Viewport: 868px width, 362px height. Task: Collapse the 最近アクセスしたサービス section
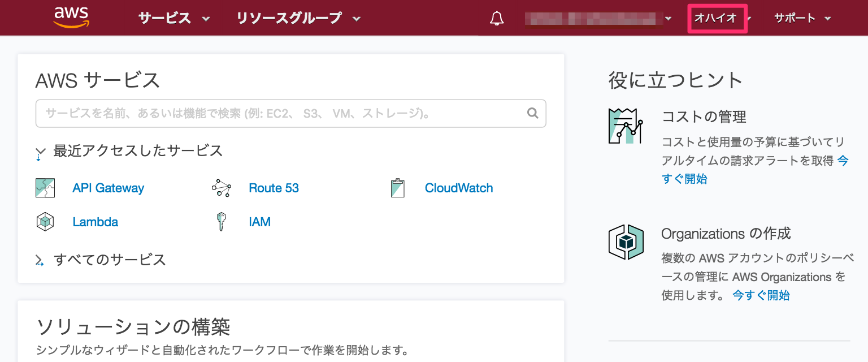pyautogui.click(x=129, y=151)
